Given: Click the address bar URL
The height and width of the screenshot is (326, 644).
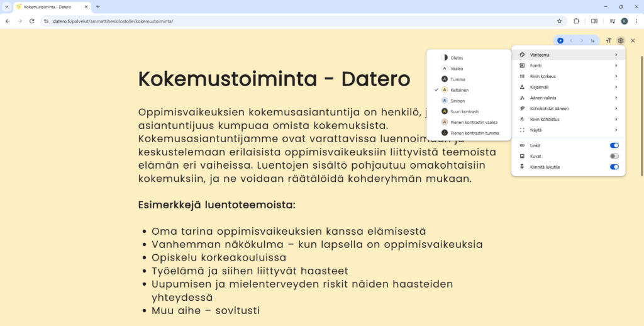Looking at the screenshot, I should tap(113, 21).
